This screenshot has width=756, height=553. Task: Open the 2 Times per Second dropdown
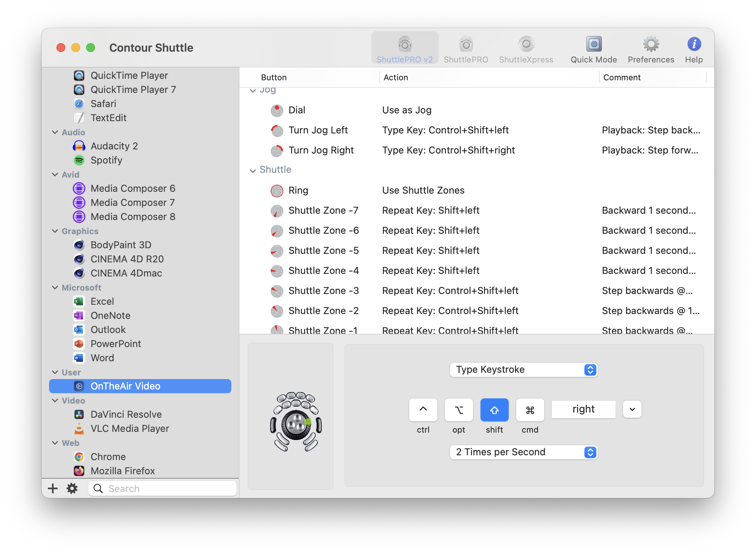point(524,452)
